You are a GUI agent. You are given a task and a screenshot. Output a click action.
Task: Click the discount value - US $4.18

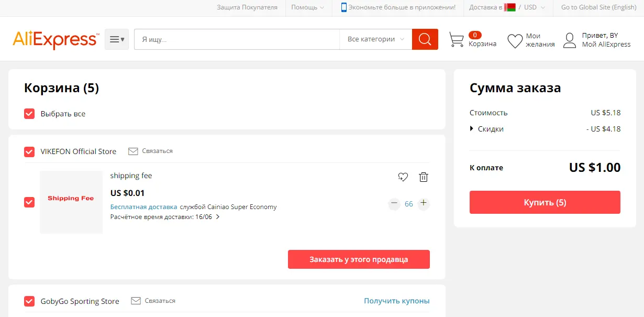click(x=604, y=129)
